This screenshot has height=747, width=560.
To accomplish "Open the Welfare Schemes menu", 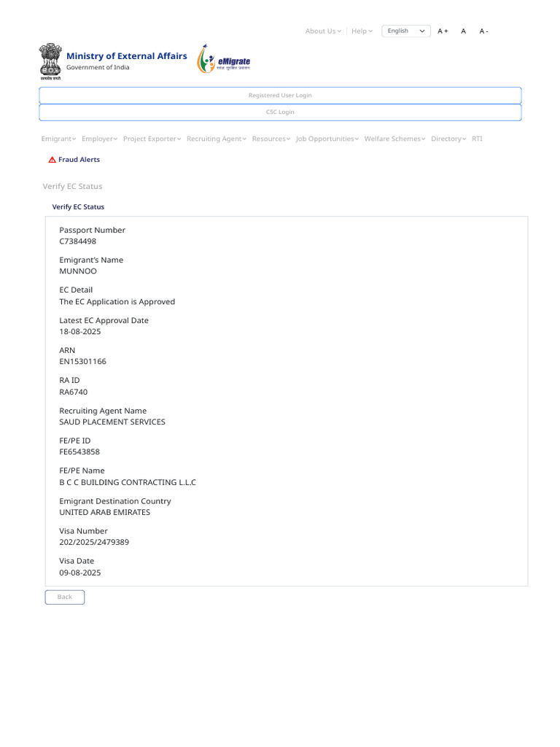I will coord(394,139).
